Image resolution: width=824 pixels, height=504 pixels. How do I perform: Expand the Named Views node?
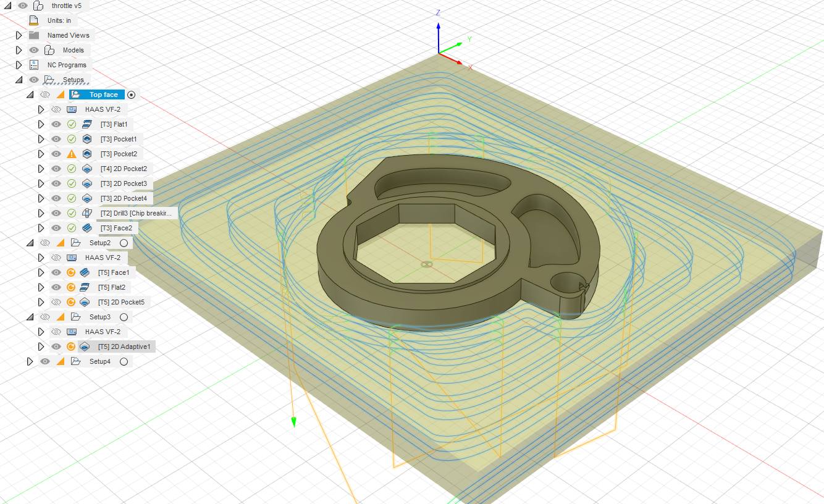click(19, 35)
